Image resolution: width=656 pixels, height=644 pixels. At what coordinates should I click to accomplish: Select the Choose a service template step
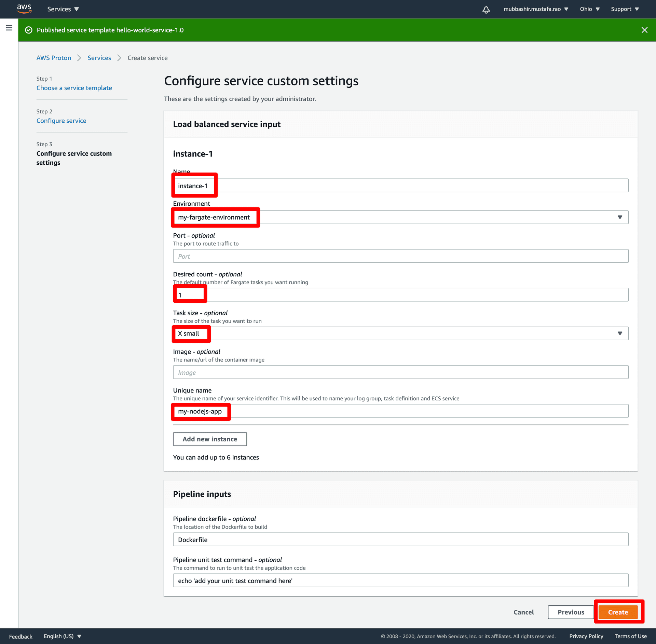coord(74,88)
